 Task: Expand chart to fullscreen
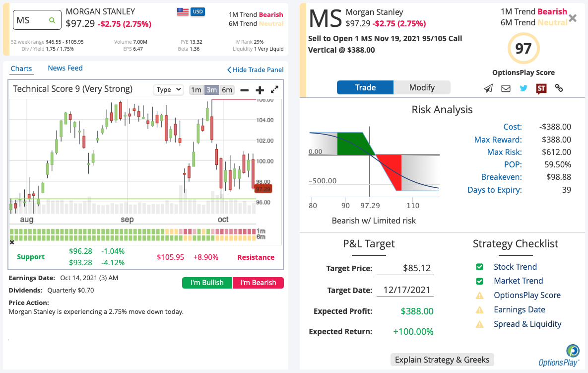(274, 90)
